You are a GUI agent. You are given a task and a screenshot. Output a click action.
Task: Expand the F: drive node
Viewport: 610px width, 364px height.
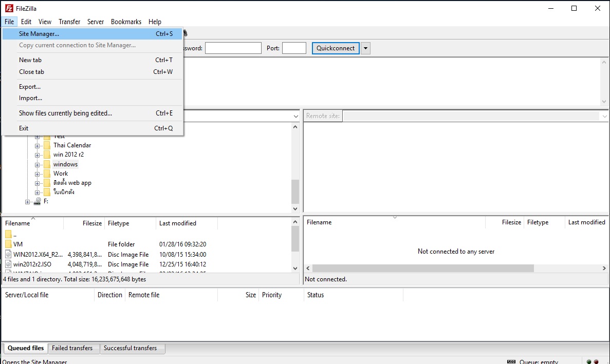(x=27, y=202)
